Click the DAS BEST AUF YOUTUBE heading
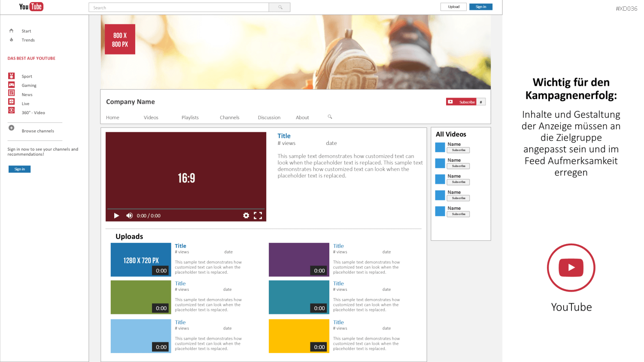The image size is (644, 362). coord(31,58)
